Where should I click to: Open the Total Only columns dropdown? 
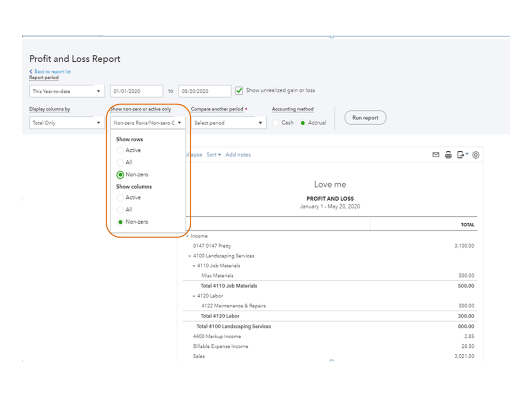tap(67, 123)
